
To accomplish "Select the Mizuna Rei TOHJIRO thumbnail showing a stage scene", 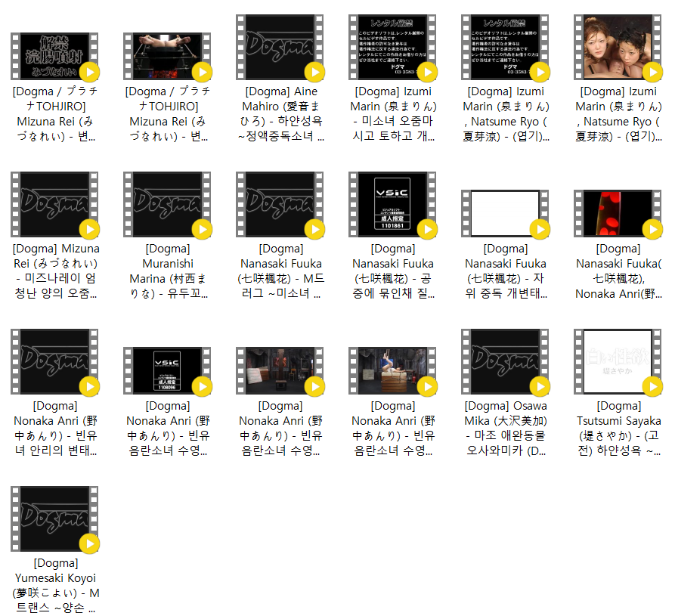I will tap(167, 57).
